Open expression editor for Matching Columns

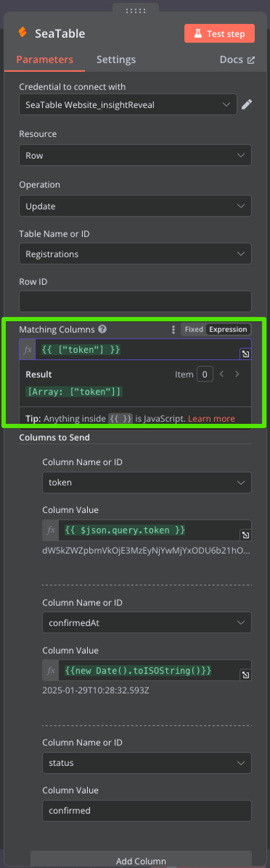tap(246, 354)
